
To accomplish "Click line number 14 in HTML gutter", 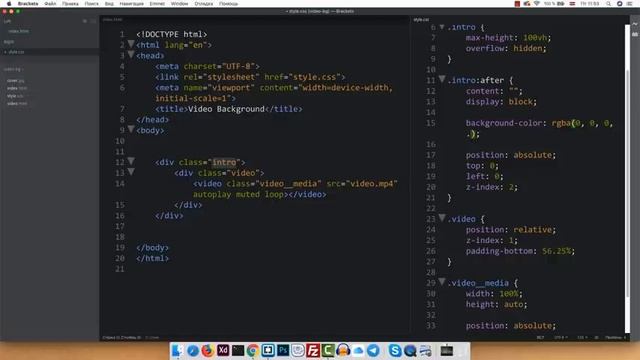I will [x=120, y=184].
